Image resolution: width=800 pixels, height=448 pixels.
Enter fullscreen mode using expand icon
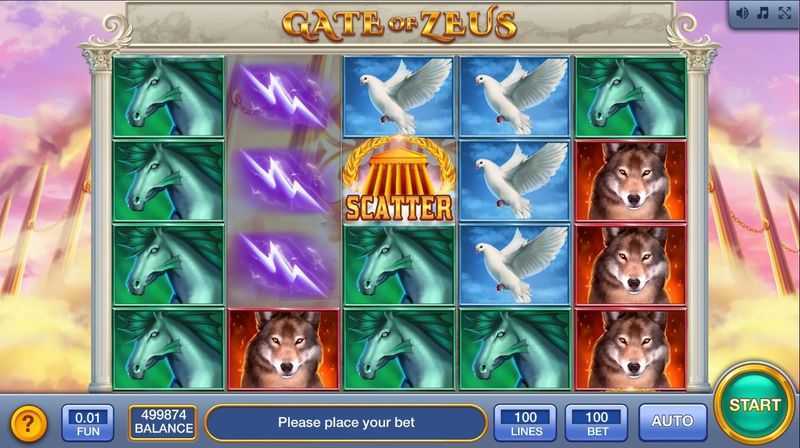(784, 14)
